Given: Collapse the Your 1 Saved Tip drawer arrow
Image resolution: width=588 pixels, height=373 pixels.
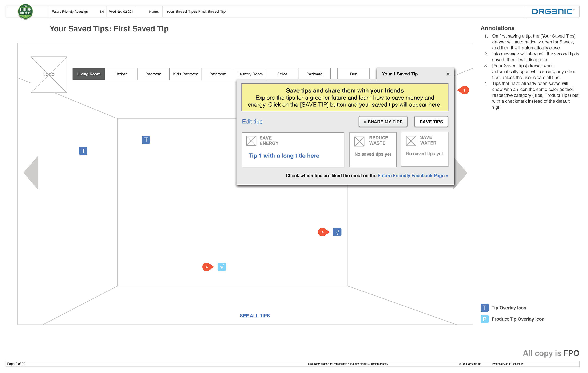Looking at the screenshot, I should coord(448,74).
